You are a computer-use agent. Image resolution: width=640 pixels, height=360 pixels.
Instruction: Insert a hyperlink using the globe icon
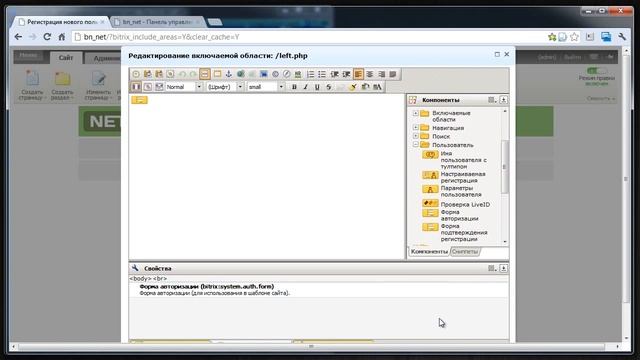240,74
